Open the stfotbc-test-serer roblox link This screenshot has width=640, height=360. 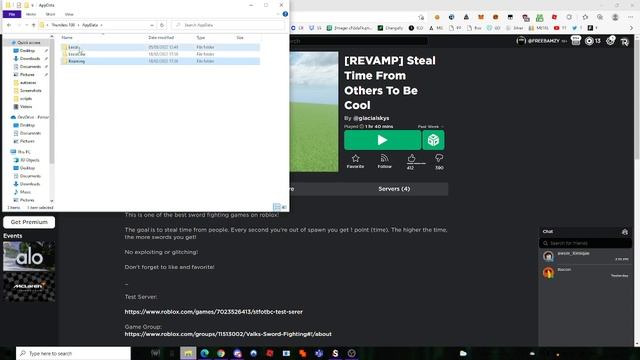(x=213, y=312)
